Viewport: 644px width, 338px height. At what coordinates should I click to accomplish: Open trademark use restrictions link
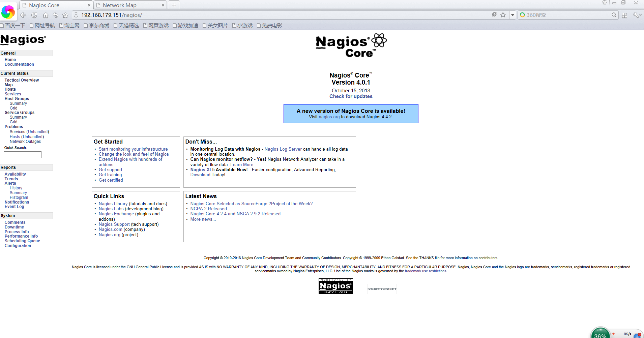coord(426,271)
